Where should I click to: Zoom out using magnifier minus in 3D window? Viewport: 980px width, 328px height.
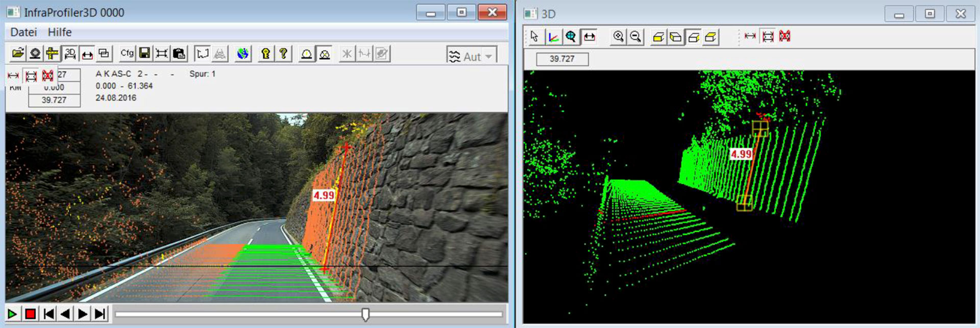(635, 37)
